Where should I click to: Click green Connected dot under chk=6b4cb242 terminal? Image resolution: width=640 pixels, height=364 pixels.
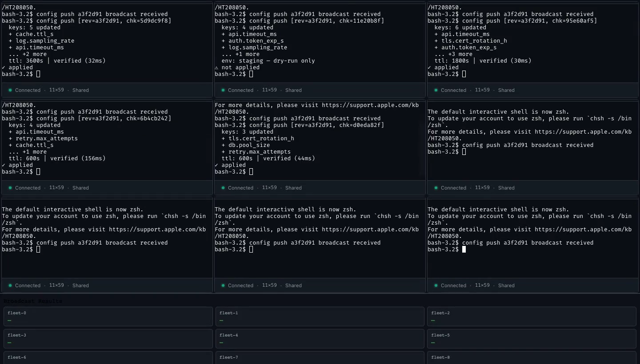tap(10, 188)
